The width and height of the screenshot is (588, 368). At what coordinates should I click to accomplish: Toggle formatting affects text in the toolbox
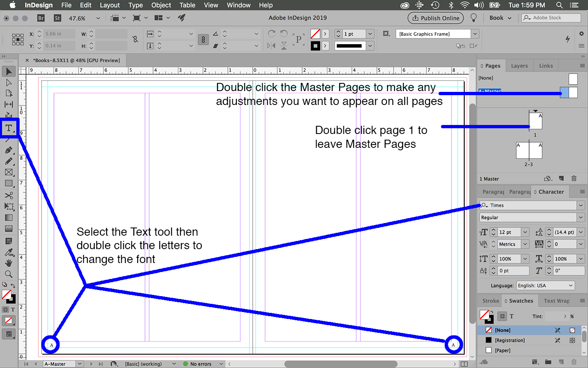point(13,310)
